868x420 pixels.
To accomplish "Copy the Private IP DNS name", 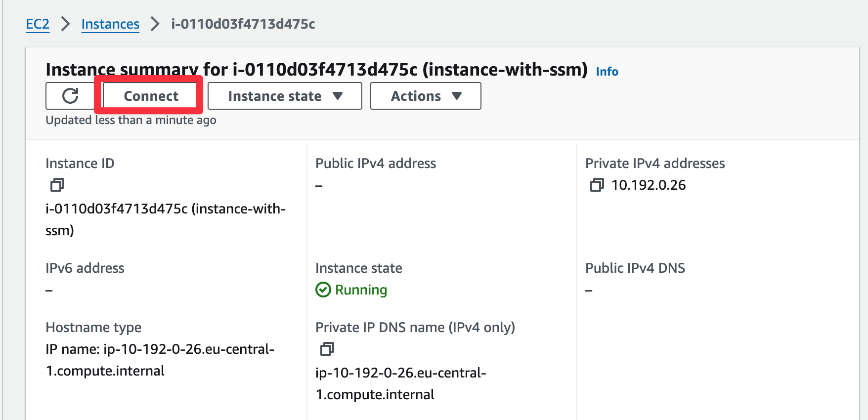I will click(x=327, y=349).
